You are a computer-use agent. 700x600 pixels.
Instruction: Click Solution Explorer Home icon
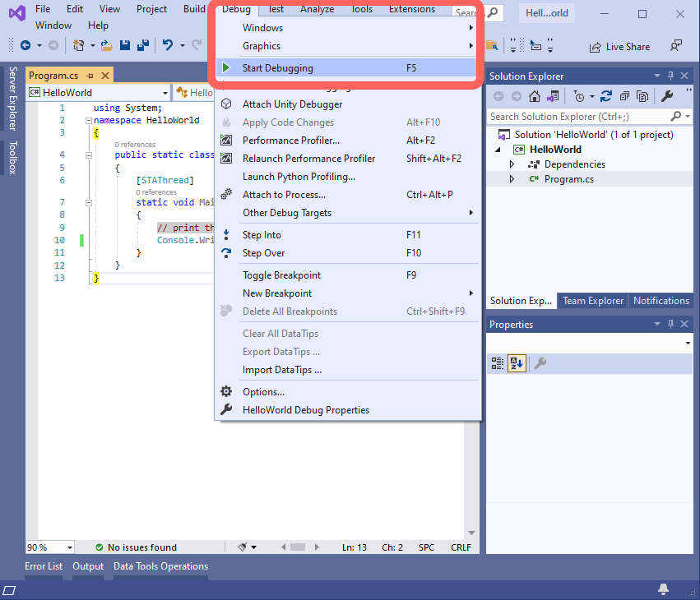click(x=535, y=96)
